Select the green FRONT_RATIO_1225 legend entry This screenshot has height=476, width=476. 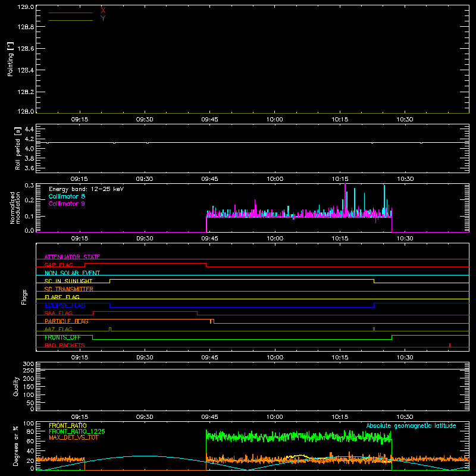click(x=77, y=431)
